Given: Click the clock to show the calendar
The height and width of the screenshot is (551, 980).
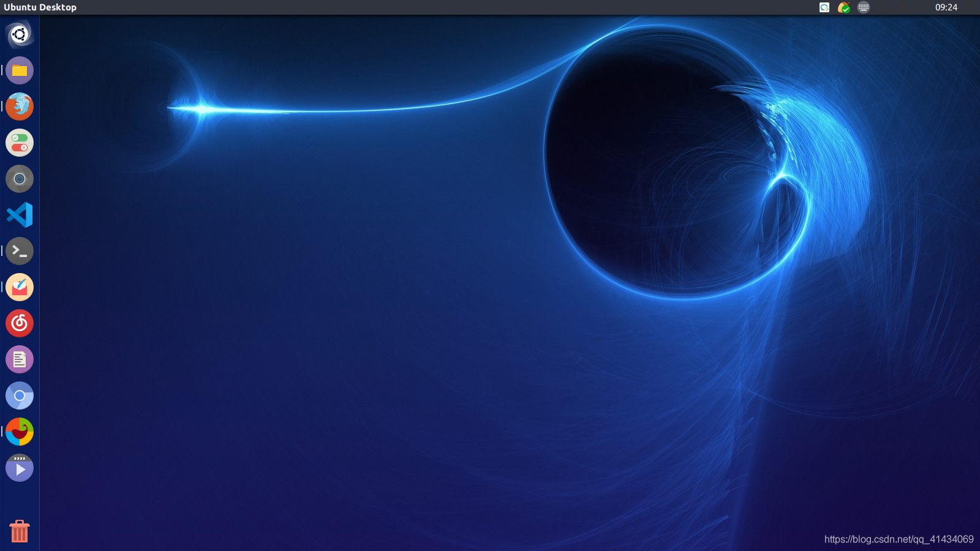Looking at the screenshot, I should coord(946,7).
